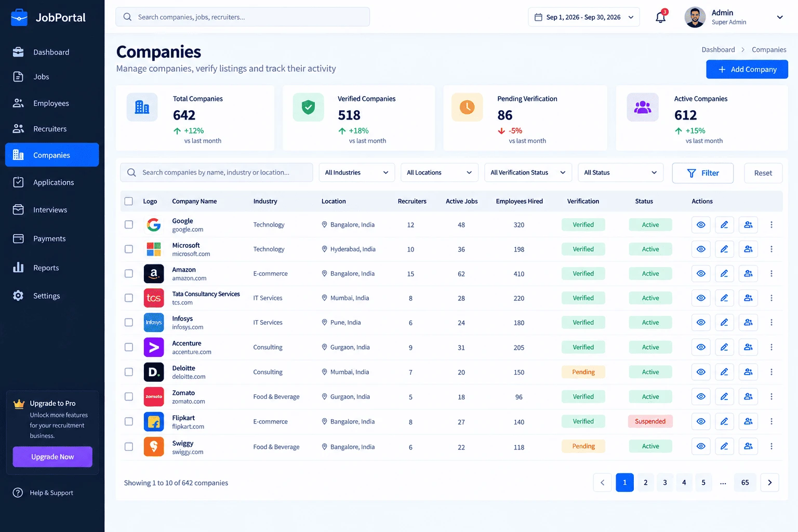Open Flipkart users icon
Image resolution: width=798 pixels, height=532 pixels.
748,421
